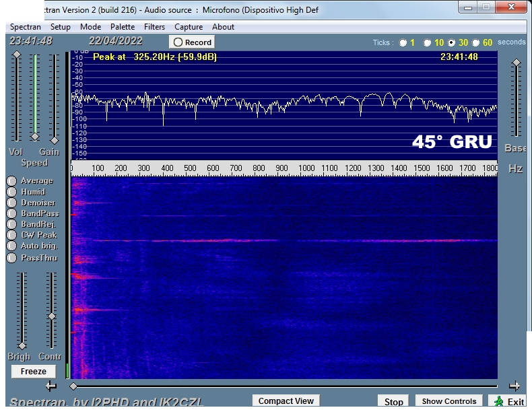Click the Brigh slider handle

click(22, 346)
